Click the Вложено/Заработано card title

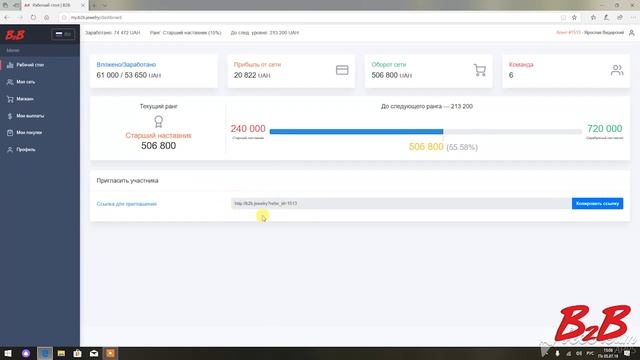(126, 64)
